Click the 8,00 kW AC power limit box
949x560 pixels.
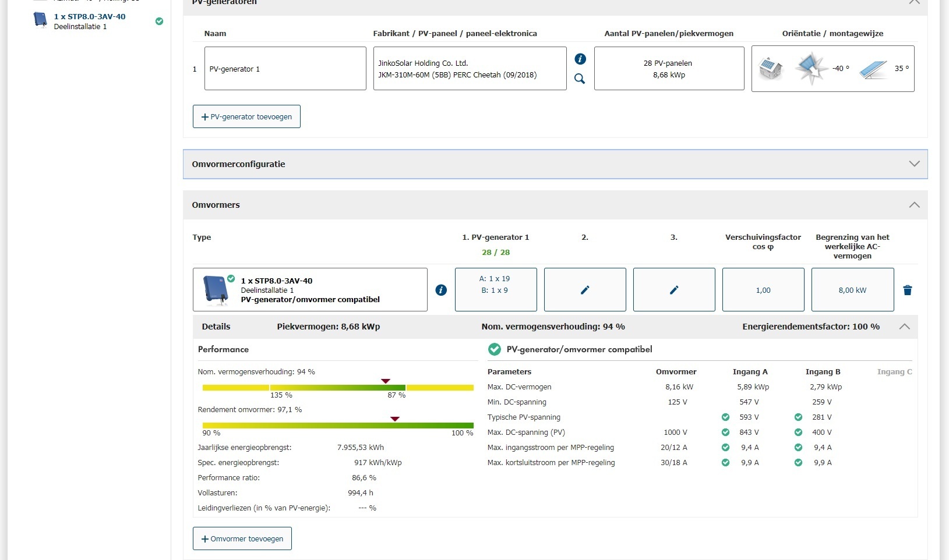tap(852, 290)
